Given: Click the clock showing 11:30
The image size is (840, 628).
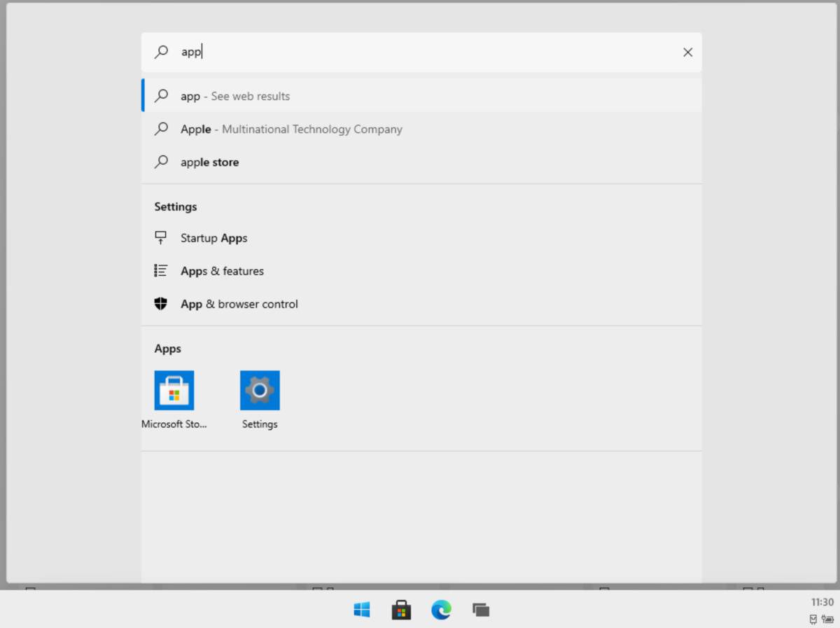Looking at the screenshot, I should 822,602.
